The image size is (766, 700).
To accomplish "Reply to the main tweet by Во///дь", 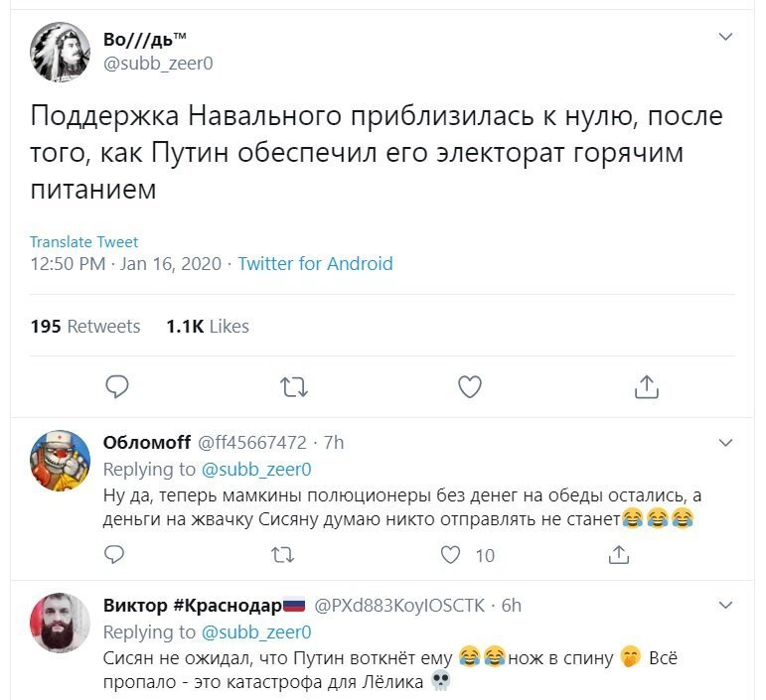I will [117, 386].
